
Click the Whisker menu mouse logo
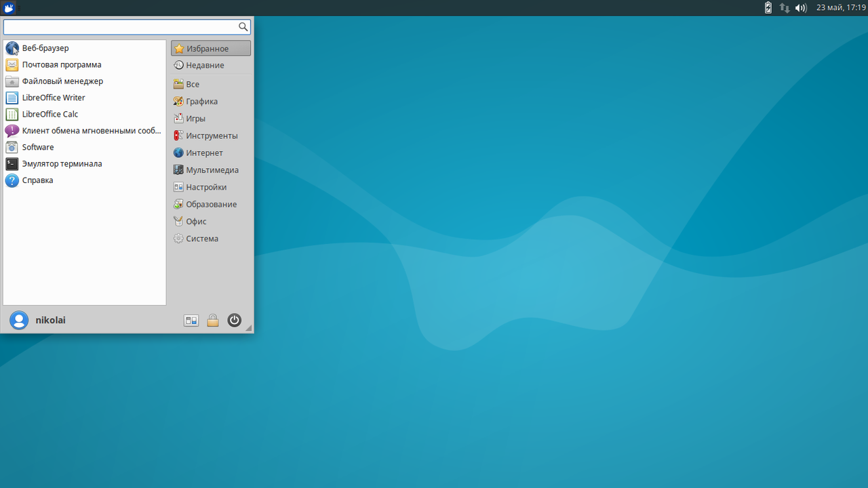[x=9, y=8]
